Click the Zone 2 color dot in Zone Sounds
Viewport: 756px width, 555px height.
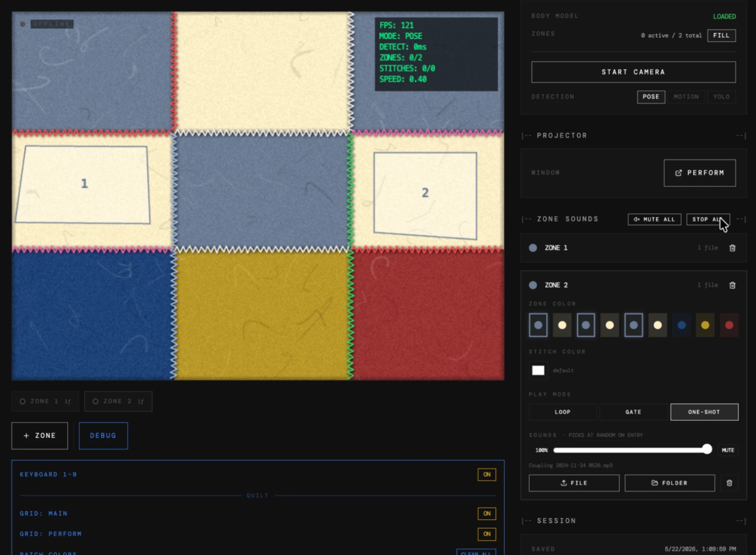coord(533,285)
